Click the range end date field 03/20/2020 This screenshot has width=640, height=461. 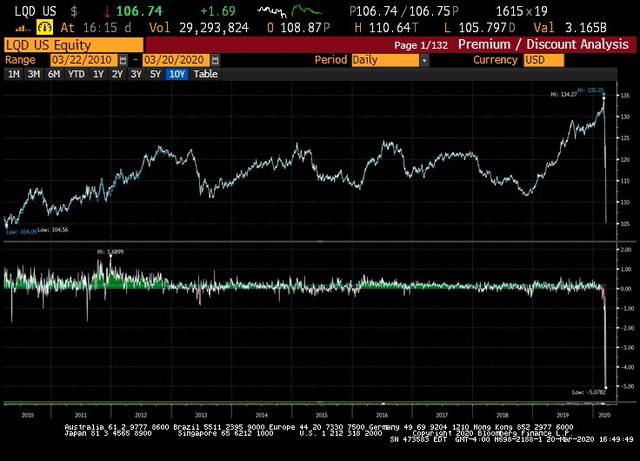click(x=178, y=60)
